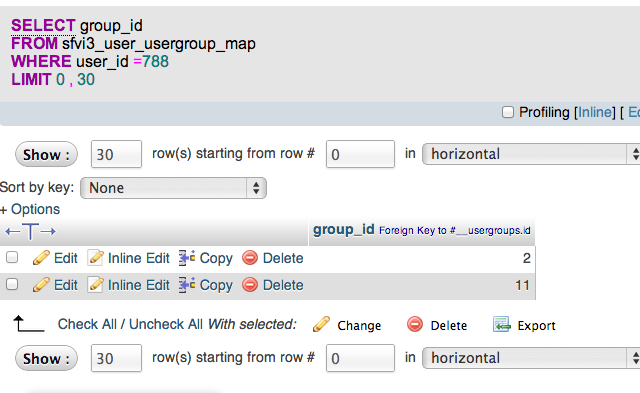Click the Uncheck All link
This screenshot has width=640, height=393.
click(166, 324)
